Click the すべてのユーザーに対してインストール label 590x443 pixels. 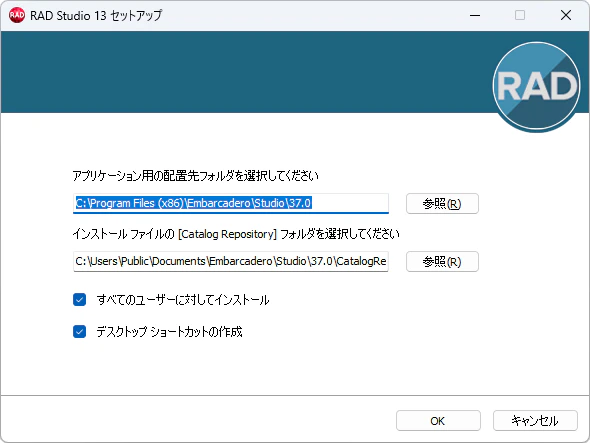tap(183, 300)
